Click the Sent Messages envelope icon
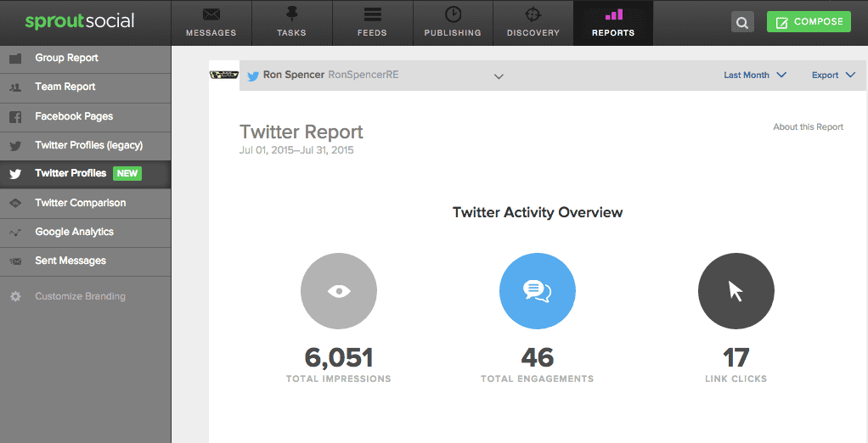 (15, 261)
